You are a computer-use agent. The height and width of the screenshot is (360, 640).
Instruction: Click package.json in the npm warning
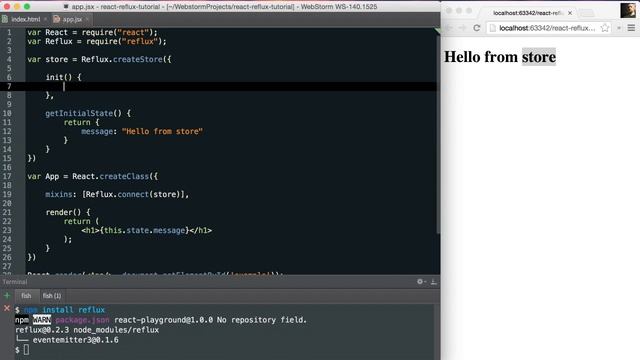pyautogui.click(x=82, y=320)
